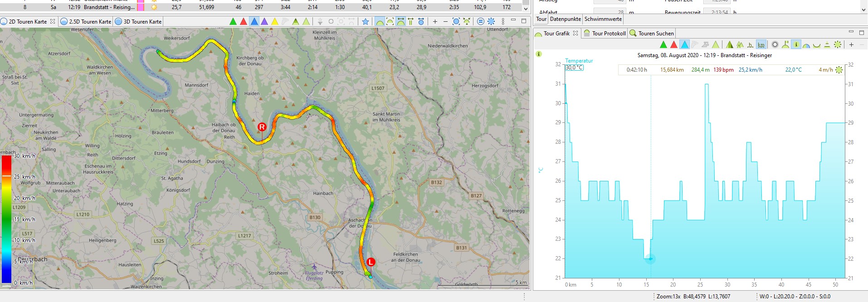Viewport: 868px width, 302px height.
Task: Click the small green info icon left of the chart
Action: point(539,54)
